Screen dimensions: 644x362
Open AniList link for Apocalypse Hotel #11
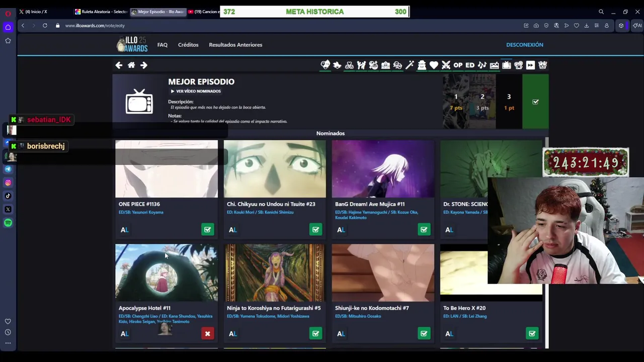click(x=124, y=333)
